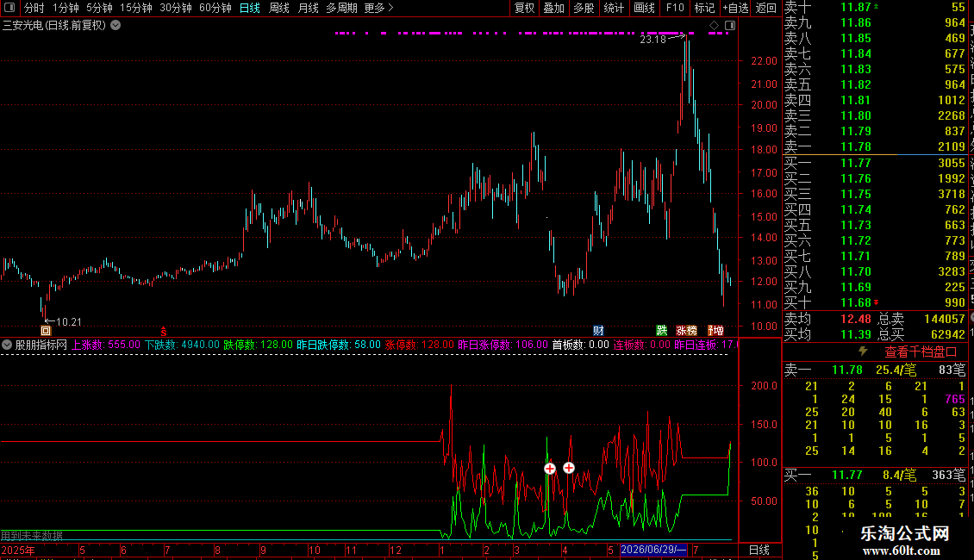
Task: Click the 复权 adjustment button
Action: 524,8
